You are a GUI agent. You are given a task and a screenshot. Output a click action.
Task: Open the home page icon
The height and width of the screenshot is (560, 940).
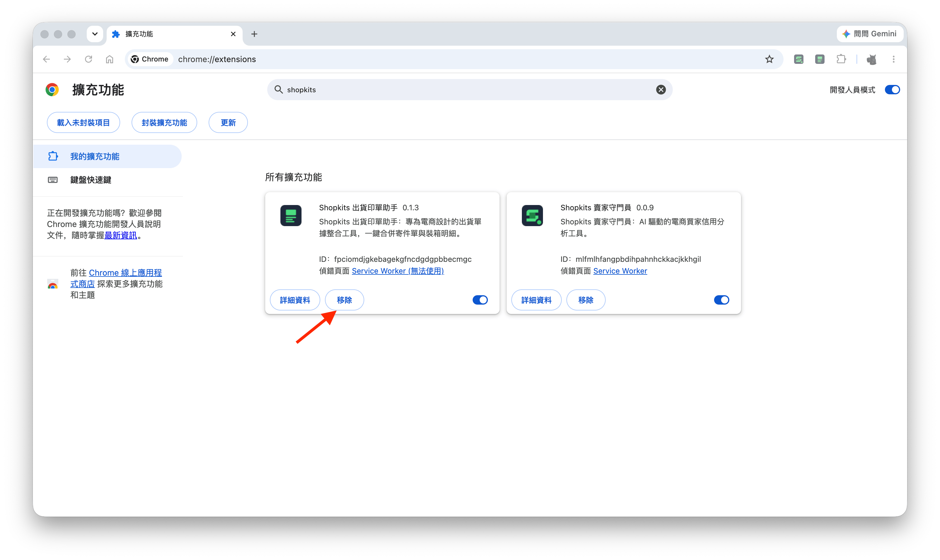tap(110, 59)
